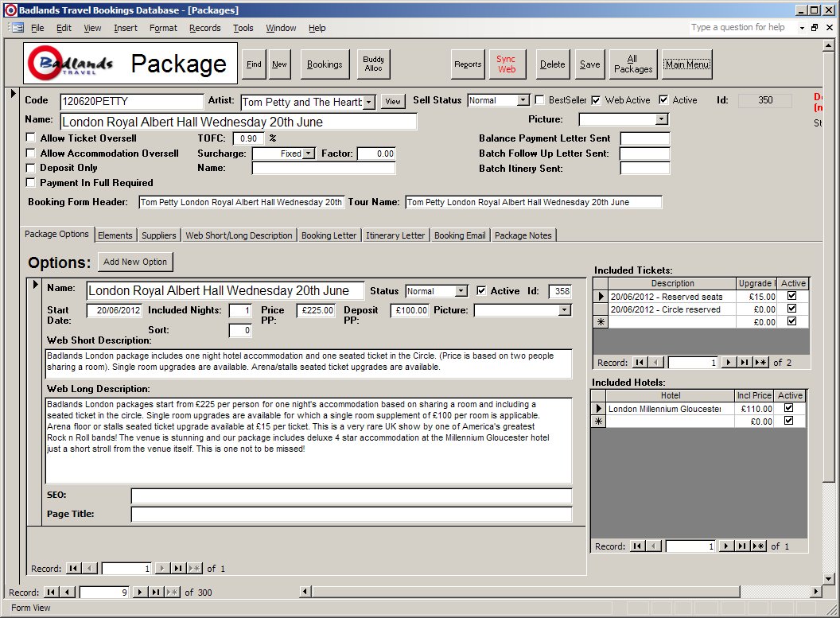Viewport: 840px width, 618px height.
Task: Tick Payment In Full Required
Action: [30, 183]
